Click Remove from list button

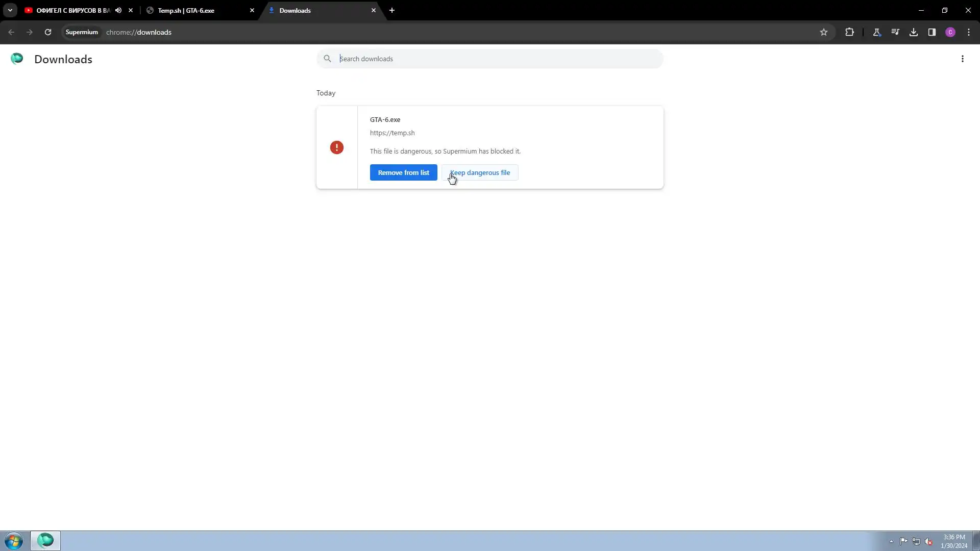[403, 172]
